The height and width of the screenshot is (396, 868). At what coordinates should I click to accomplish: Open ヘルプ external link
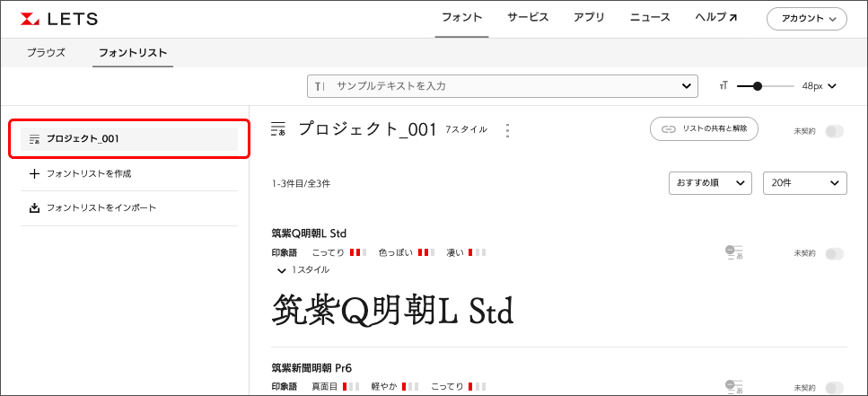[x=715, y=18]
